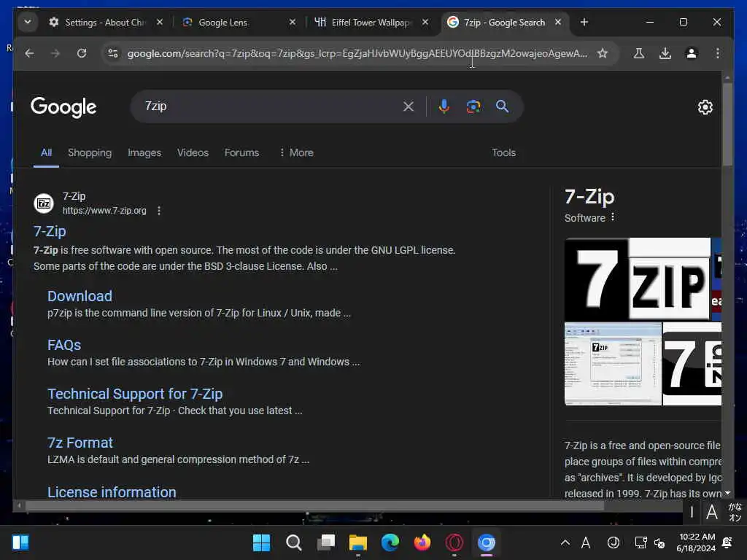Toggle the taskbar IME mode 'A' indicator
Screen dimensions: 747x560
click(586, 542)
